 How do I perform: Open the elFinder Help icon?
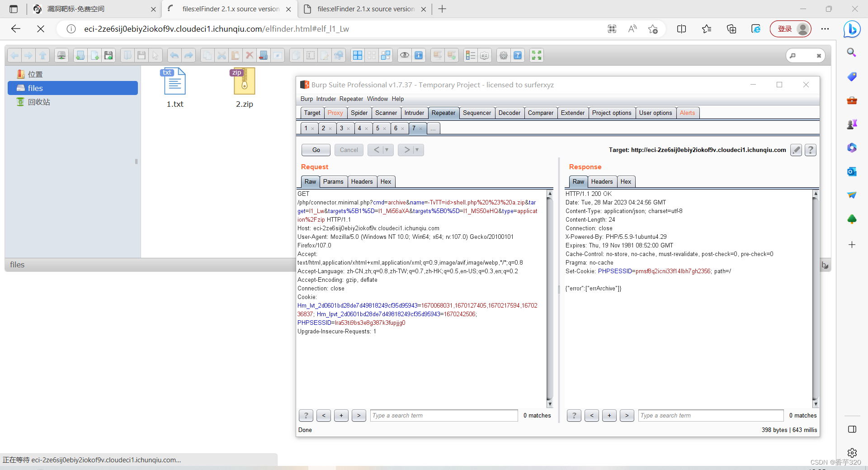[518, 55]
